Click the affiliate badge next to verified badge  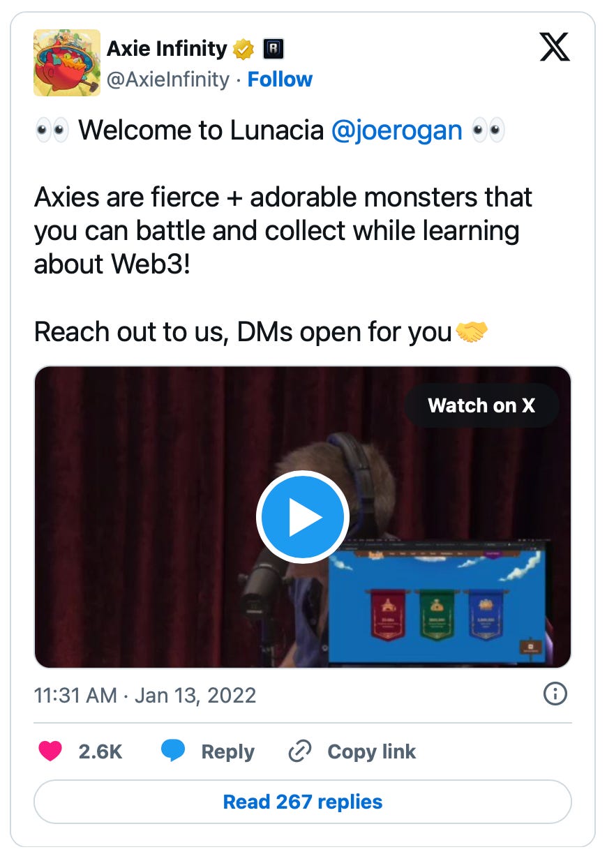pyautogui.click(x=272, y=50)
